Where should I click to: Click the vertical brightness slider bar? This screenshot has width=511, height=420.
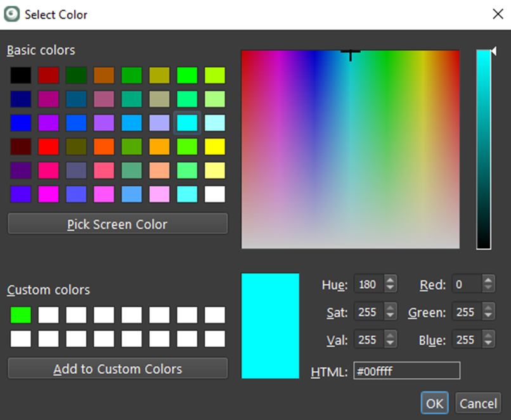(x=483, y=150)
